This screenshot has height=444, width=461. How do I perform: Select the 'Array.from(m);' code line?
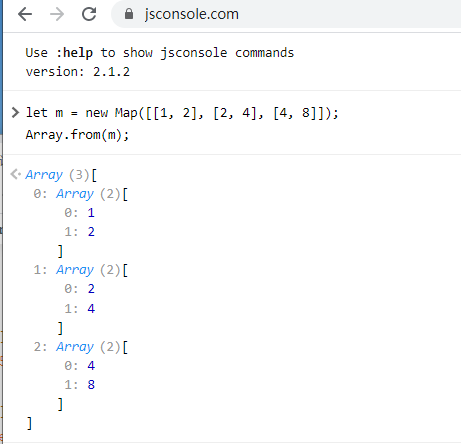(77, 135)
